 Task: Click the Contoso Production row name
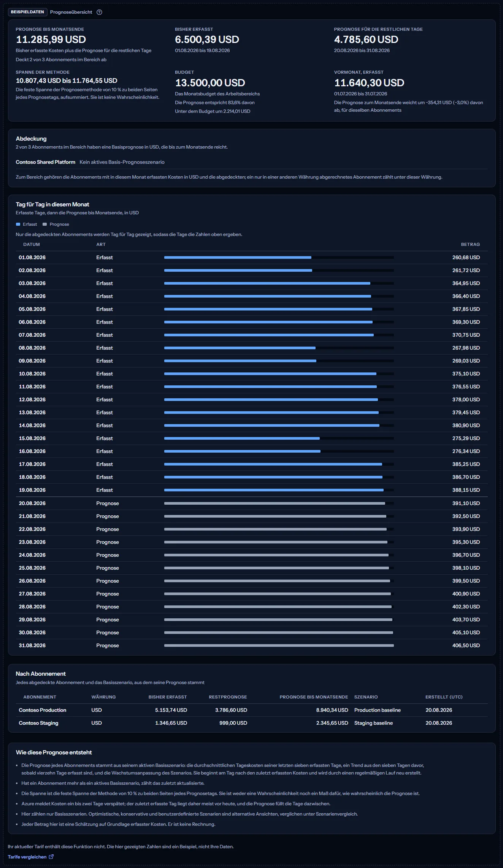pyautogui.click(x=43, y=710)
